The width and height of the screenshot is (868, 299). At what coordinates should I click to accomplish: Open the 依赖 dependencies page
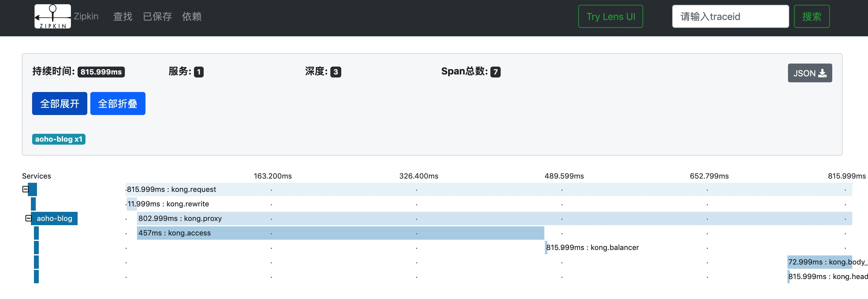coord(192,16)
